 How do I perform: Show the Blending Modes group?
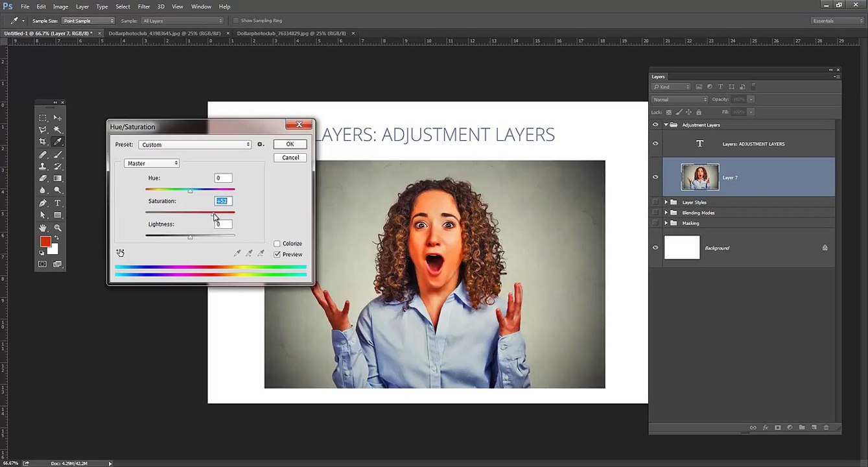tap(655, 213)
